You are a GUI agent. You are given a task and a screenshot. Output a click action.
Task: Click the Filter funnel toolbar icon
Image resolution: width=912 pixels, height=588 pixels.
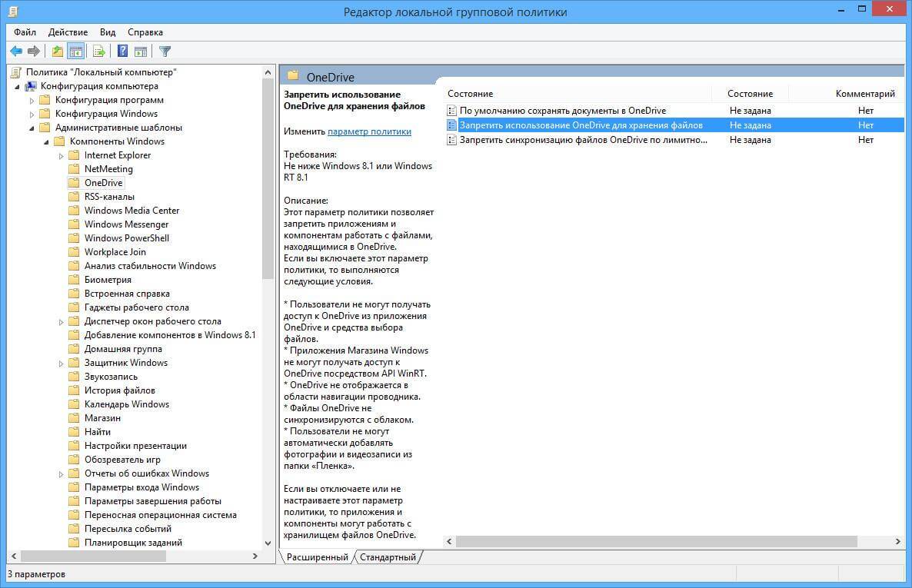click(x=165, y=51)
